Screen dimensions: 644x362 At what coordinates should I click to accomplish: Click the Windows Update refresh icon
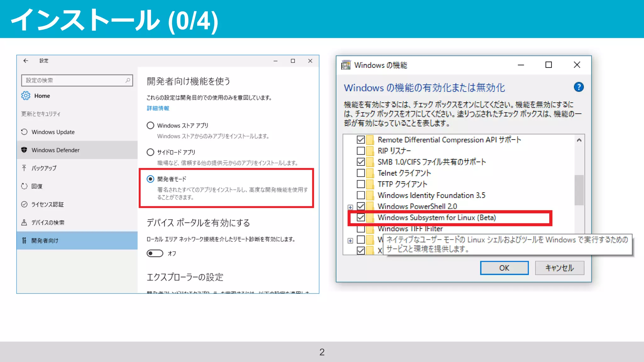[24, 132]
